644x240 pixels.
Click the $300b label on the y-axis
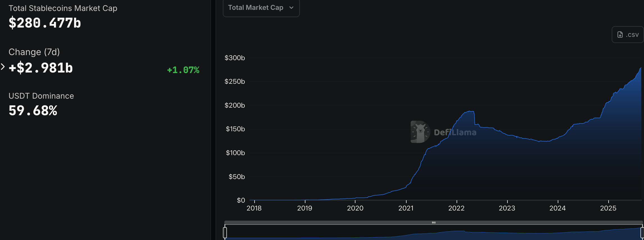(x=235, y=58)
